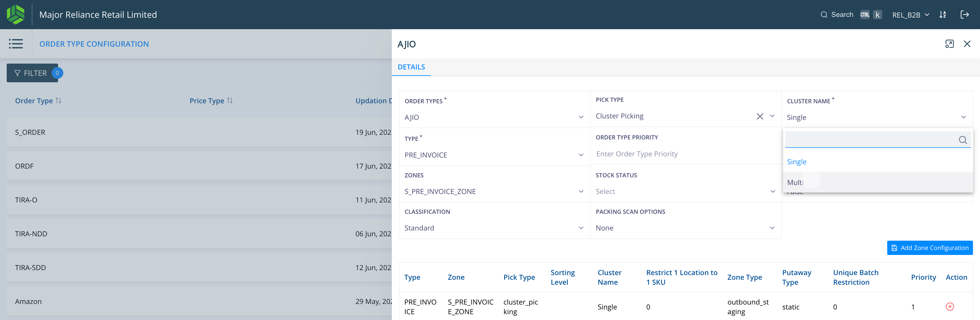The image size is (980, 320).
Task: Open the Packing Scan Options dropdown
Action: click(685, 228)
